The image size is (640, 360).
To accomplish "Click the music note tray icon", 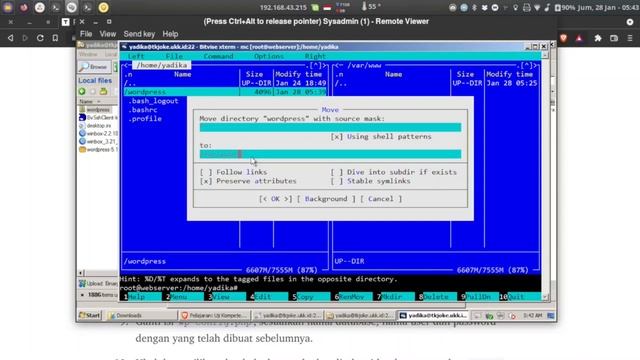I will tap(547, 7).
